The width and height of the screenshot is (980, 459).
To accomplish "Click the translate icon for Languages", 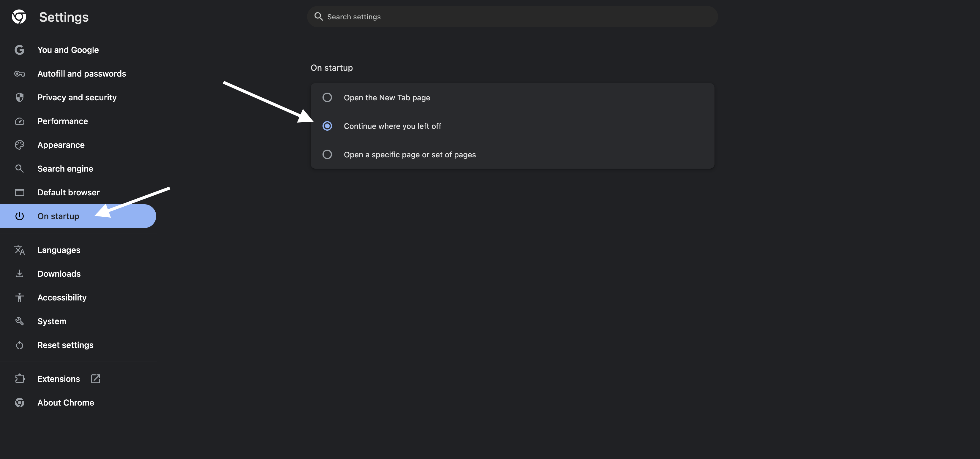I will coord(19,250).
